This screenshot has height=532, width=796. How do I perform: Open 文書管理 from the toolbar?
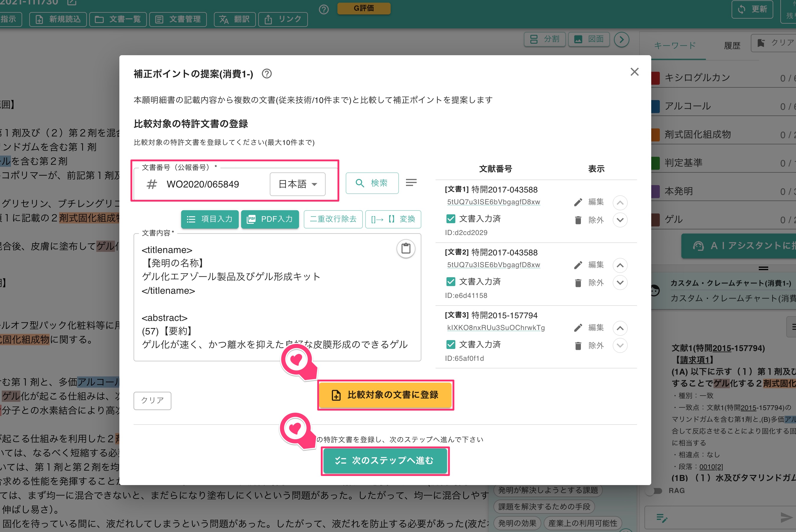178,19
